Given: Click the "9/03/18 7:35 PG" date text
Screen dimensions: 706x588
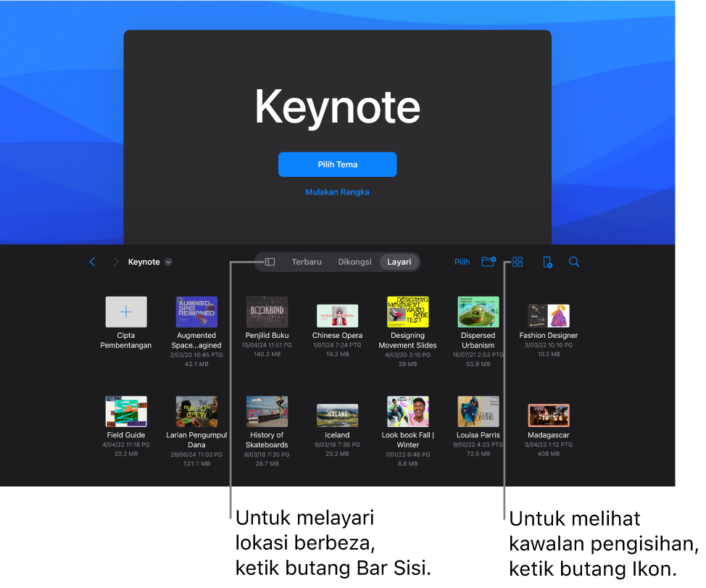Looking at the screenshot, I should 267,455.
